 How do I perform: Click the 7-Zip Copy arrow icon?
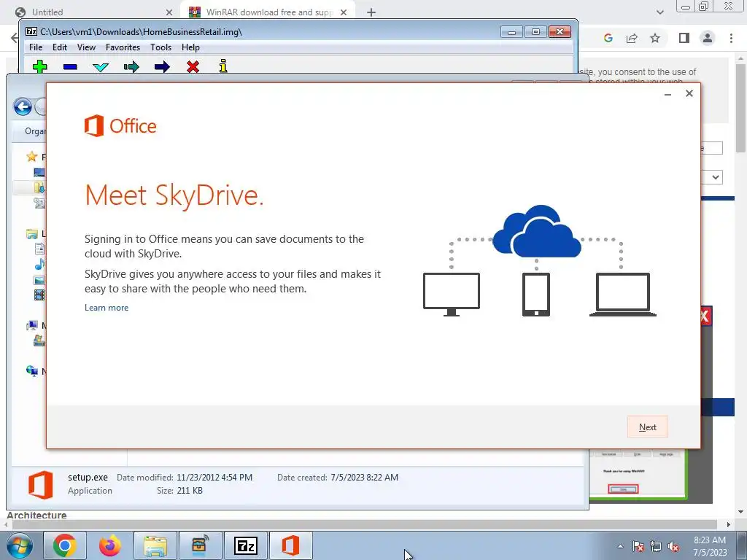tap(131, 66)
